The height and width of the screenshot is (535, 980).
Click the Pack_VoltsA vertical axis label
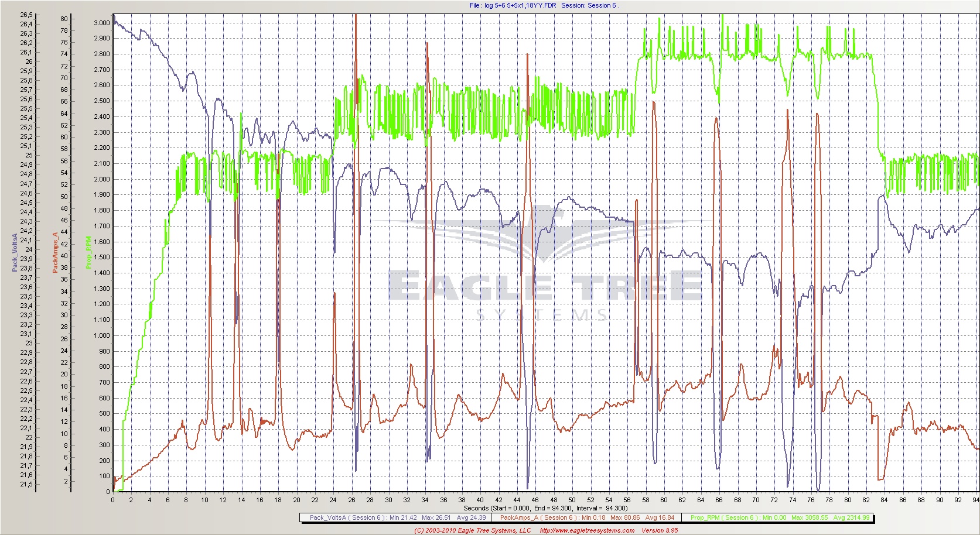point(15,252)
